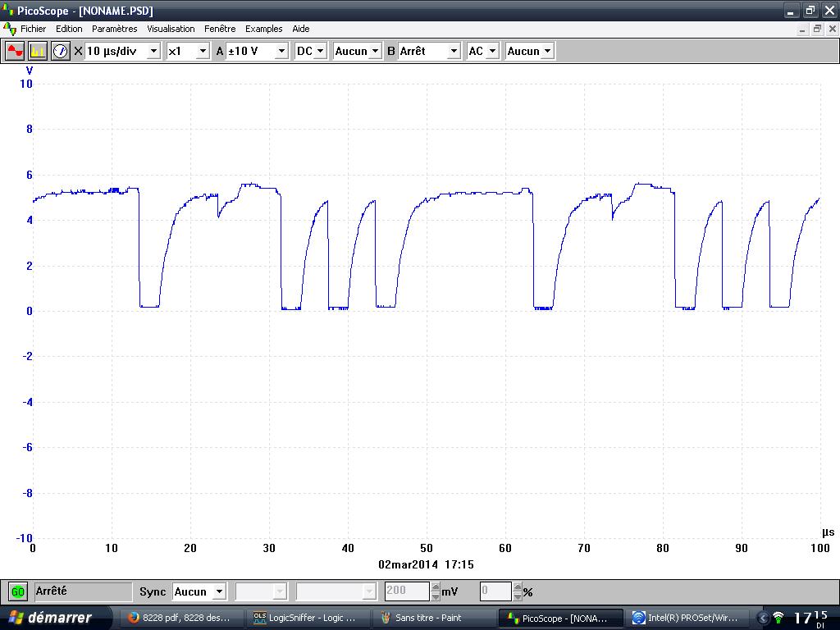Minimize the inner document window

pyautogui.click(x=802, y=29)
